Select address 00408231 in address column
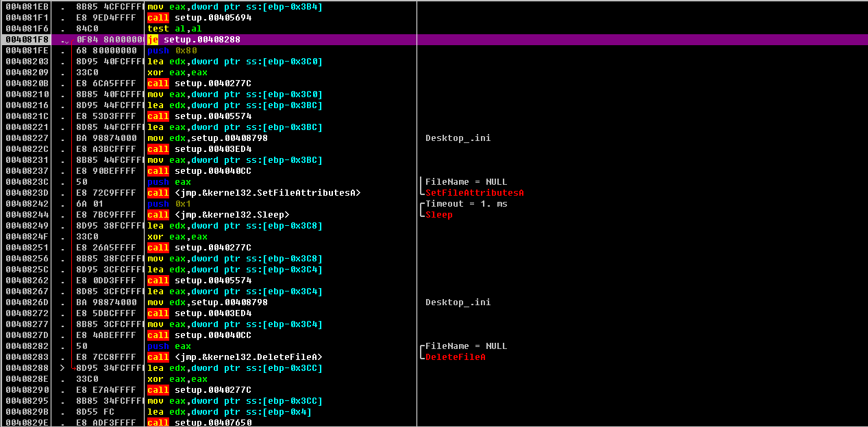The height and width of the screenshot is (427, 868). 27,160
